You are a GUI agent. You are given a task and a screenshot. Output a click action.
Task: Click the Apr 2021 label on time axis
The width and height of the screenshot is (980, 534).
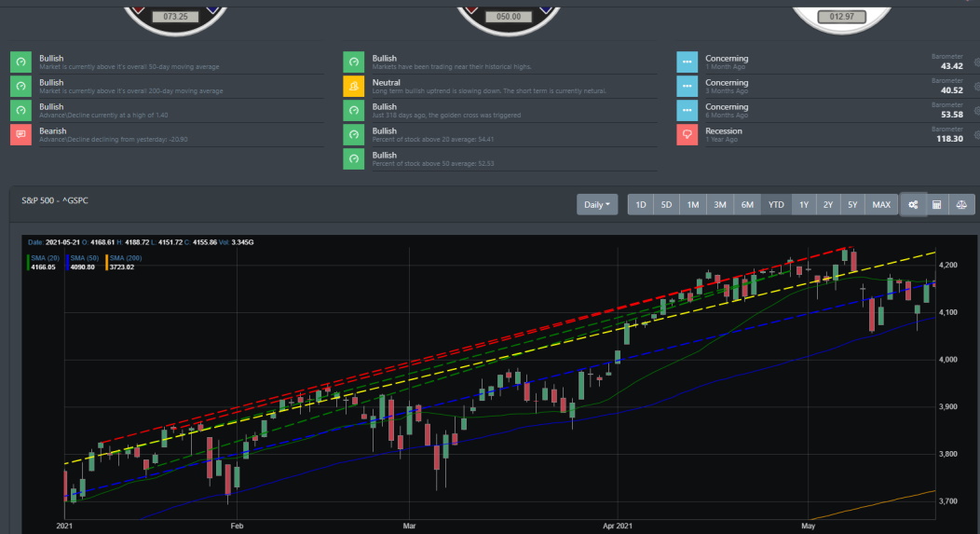(618, 526)
